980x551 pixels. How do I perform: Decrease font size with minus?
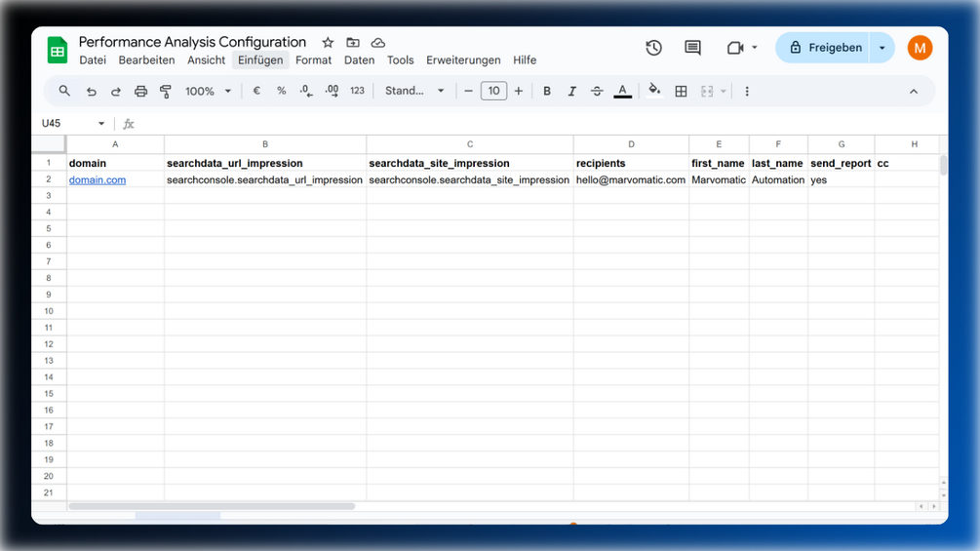click(468, 92)
